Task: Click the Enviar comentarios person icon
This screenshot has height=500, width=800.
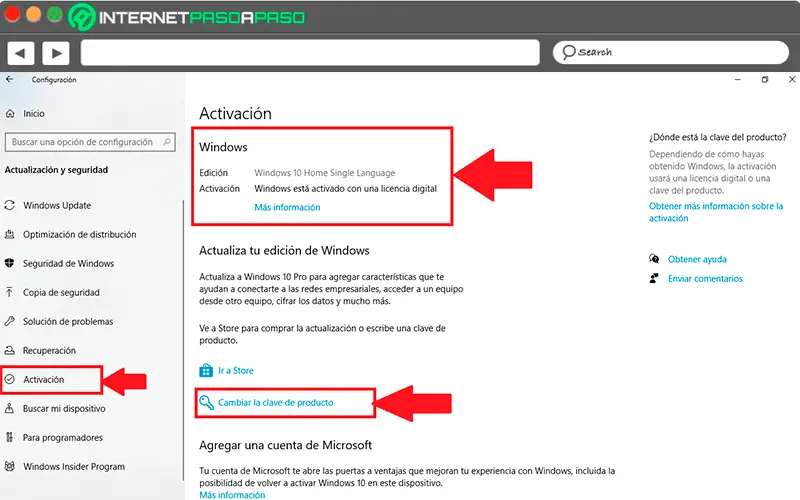Action: [654, 278]
